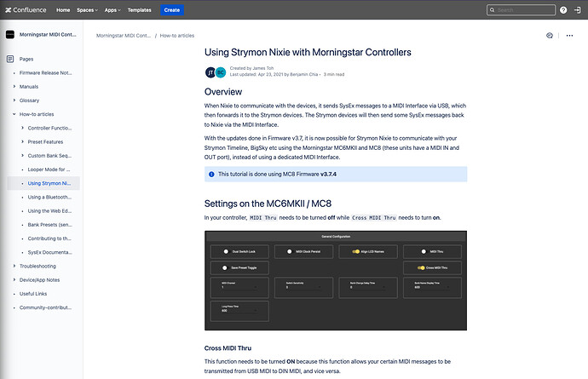Expand the Manuals tree item
This screenshot has width=588, height=379.
(14, 87)
